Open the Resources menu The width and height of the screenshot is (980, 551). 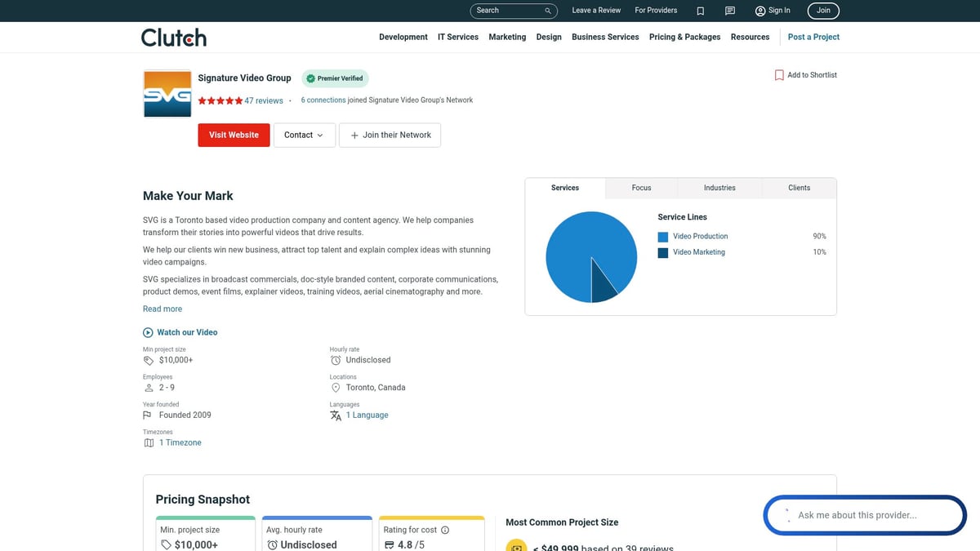750,37
